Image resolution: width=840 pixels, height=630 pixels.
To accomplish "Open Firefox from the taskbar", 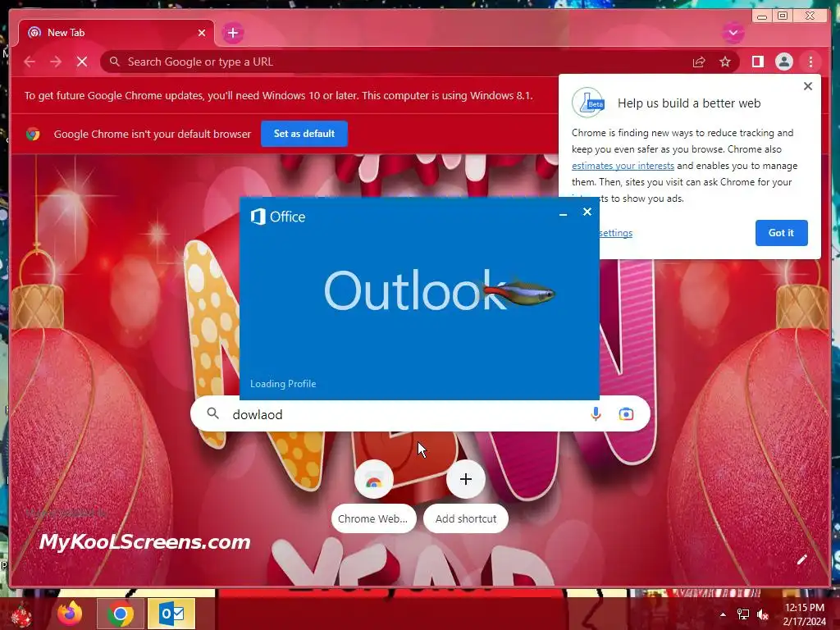I will coord(71,614).
